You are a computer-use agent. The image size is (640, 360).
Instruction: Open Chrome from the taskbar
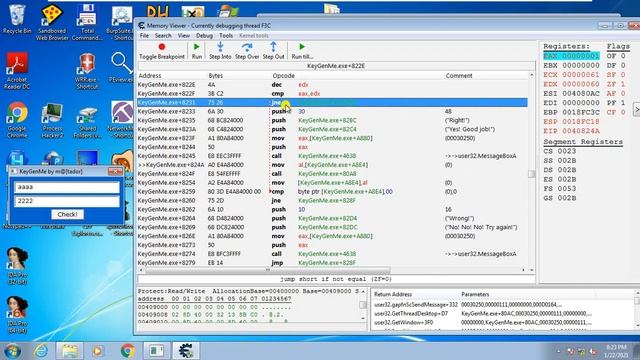tap(127, 351)
